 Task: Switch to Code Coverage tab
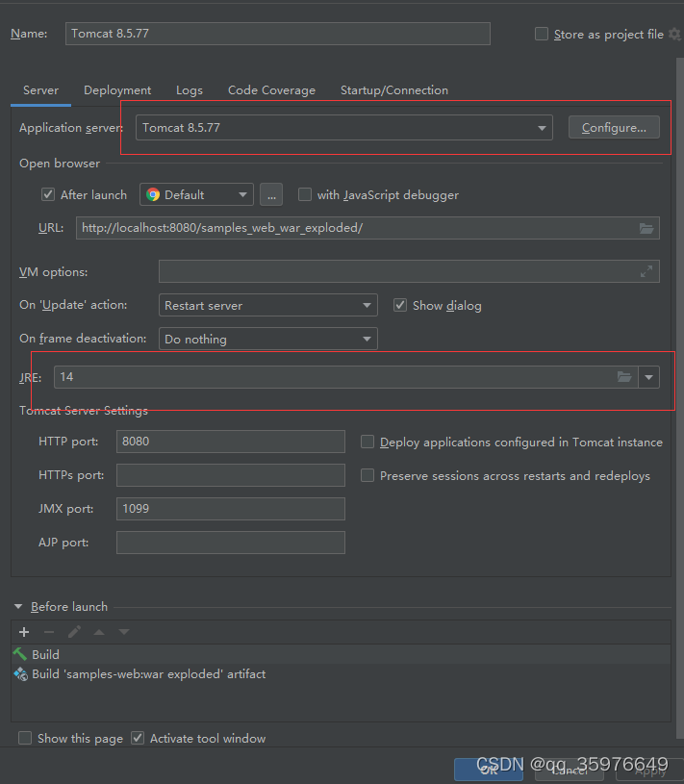pyautogui.click(x=271, y=90)
